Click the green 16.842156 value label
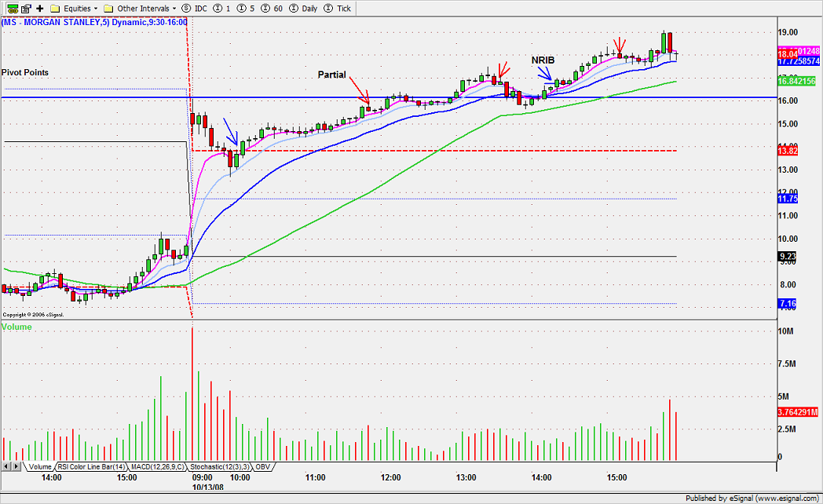Screen dimensions: 823x504 pos(797,81)
